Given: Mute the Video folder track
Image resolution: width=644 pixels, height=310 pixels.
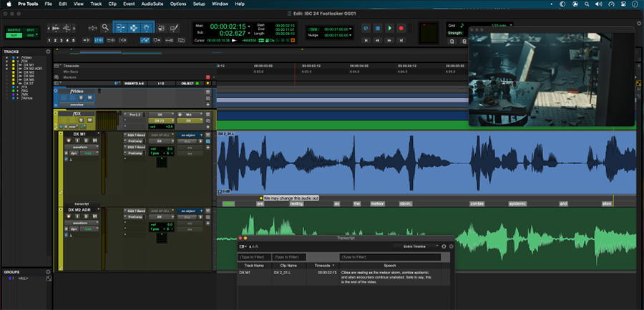Looking at the screenshot, I should (x=89, y=97).
